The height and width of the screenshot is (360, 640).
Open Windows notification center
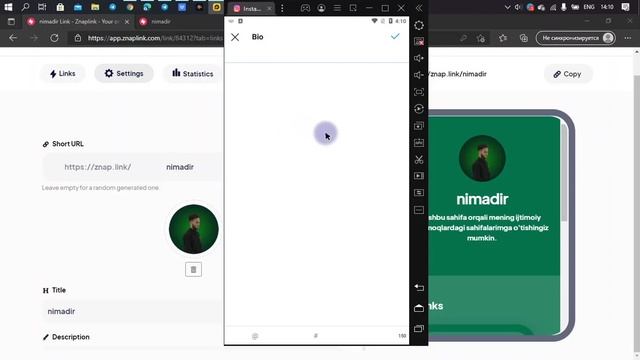pyautogui.click(x=625, y=7)
